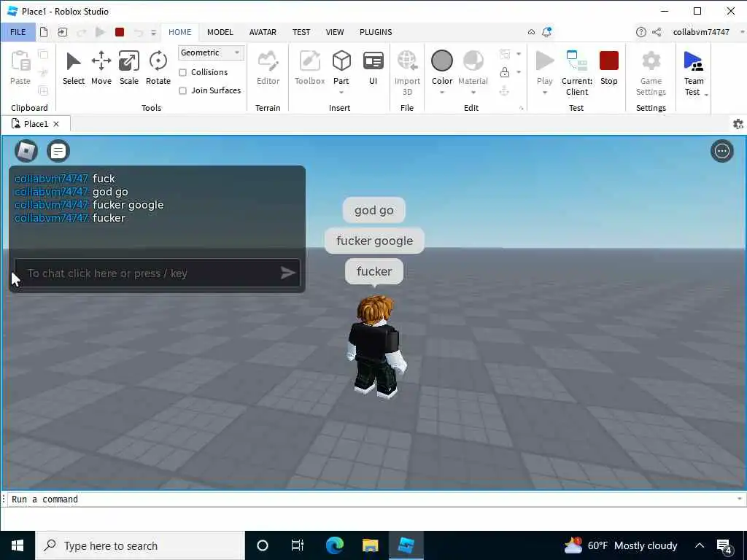Viewport: 747px width, 560px height.
Task: Expand the Play dropdown arrow
Action: (544, 93)
